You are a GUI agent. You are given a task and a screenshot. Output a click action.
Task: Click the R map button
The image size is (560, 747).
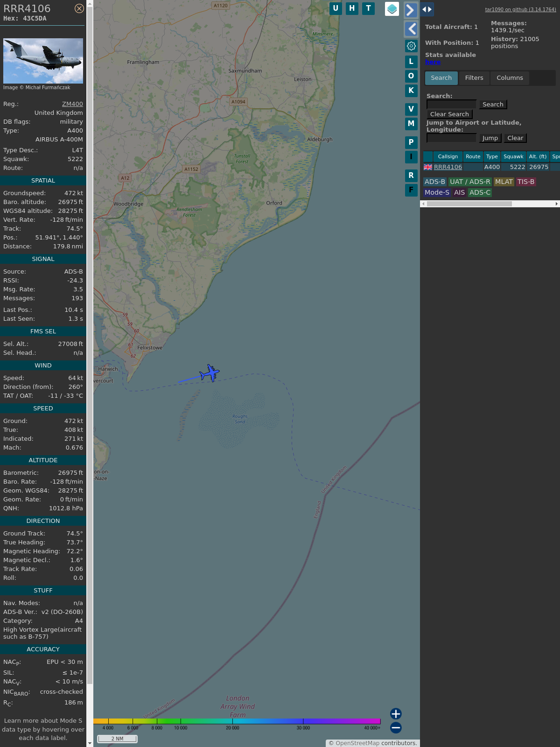[411, 176]
